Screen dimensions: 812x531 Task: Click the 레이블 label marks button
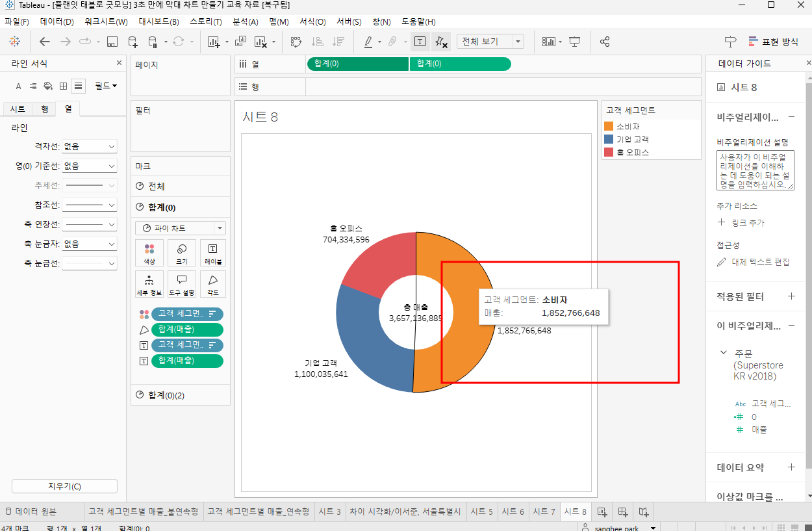[x=213, y=253]
